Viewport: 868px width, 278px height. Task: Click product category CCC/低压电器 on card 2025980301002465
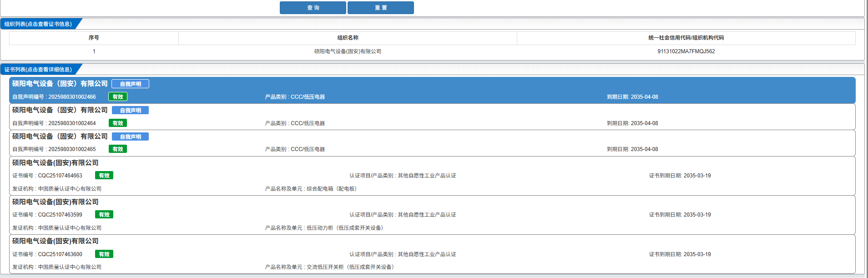coord(308,149)
